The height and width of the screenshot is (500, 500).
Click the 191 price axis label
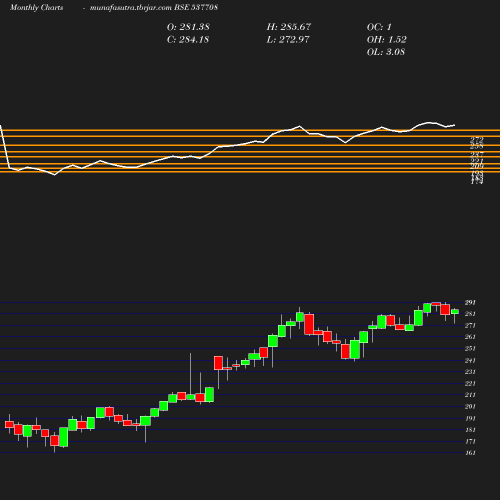click(x=470, y=418)
